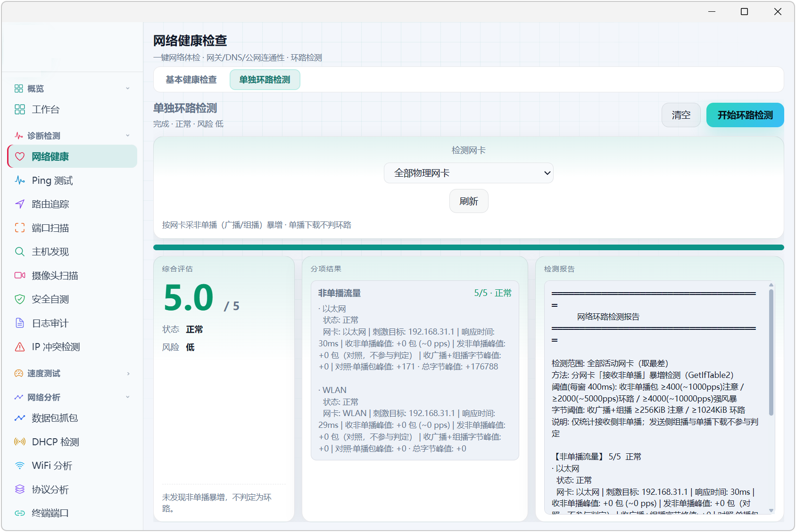
Task: Click the report scroll up arrow
Action: pyautogui.click(x=771, y=285)
